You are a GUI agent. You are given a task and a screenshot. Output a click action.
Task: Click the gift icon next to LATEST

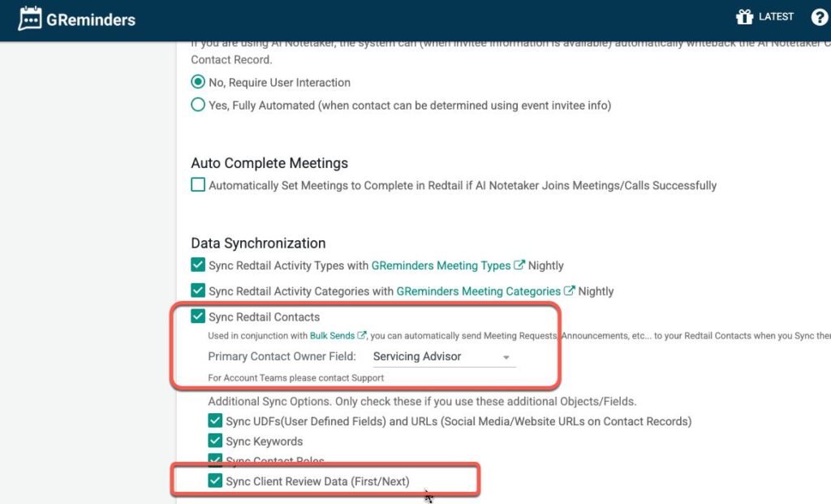tap(744, 17)
